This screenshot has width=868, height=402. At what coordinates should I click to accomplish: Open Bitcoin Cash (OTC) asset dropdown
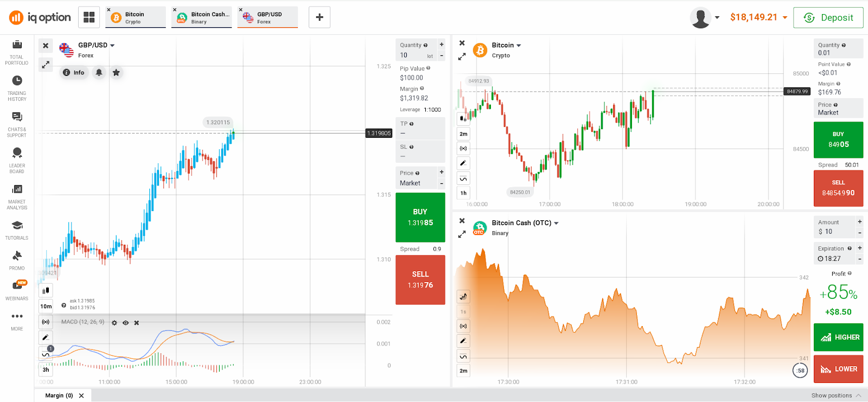pyautogui.click(x=525, y=223)
